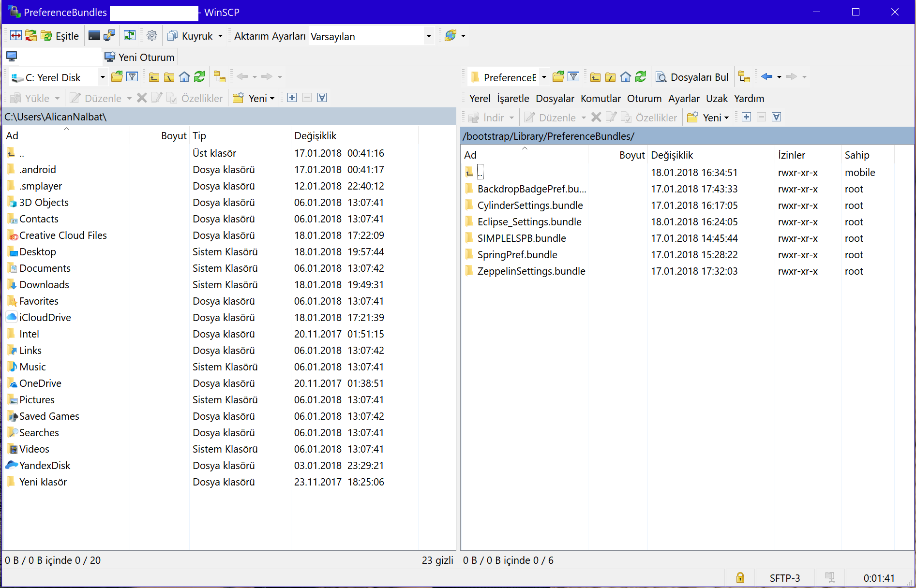Click the Dosyaları Bul find files button

[692, 77]
